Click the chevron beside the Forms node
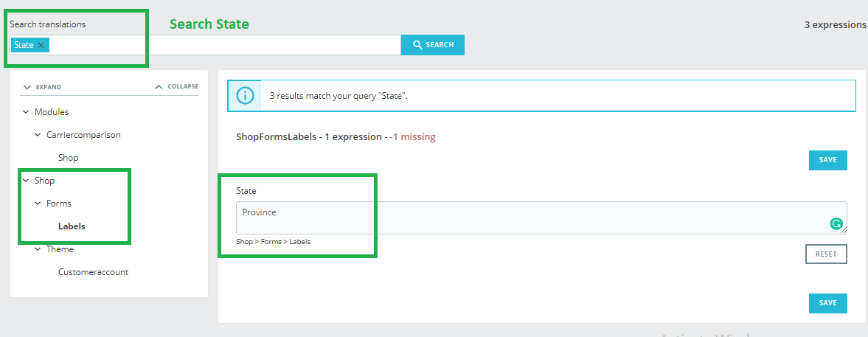 coord(38,204)
